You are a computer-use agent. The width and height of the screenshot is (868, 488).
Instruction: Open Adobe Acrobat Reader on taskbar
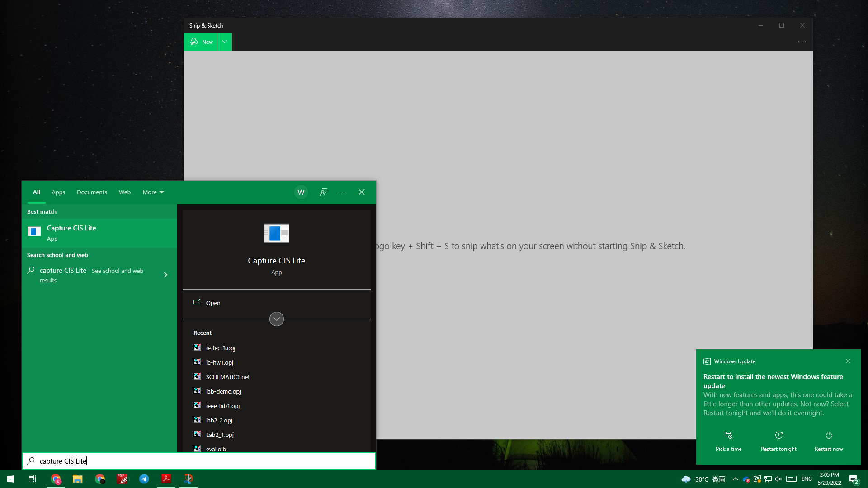coord(166,479)
